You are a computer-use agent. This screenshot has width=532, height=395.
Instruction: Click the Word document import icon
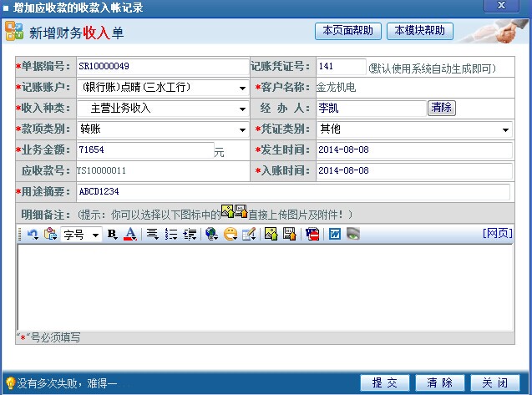click(x=334, y=235)
